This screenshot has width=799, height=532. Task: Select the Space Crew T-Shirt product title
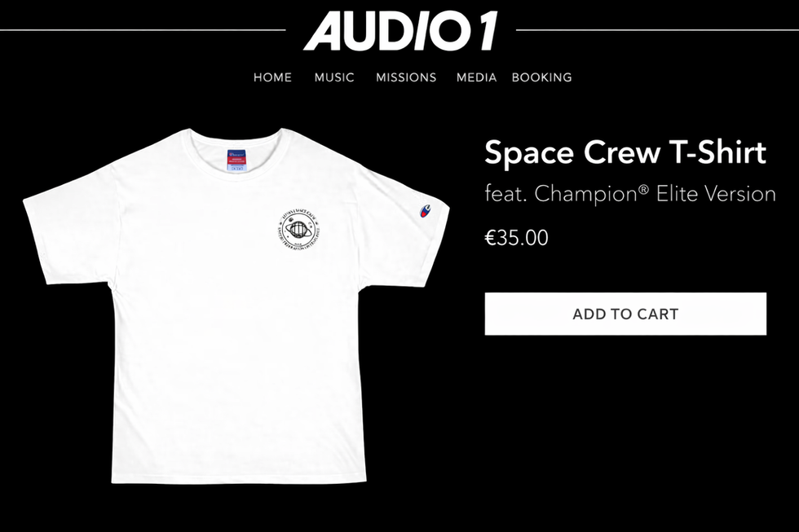click(625, 152)
